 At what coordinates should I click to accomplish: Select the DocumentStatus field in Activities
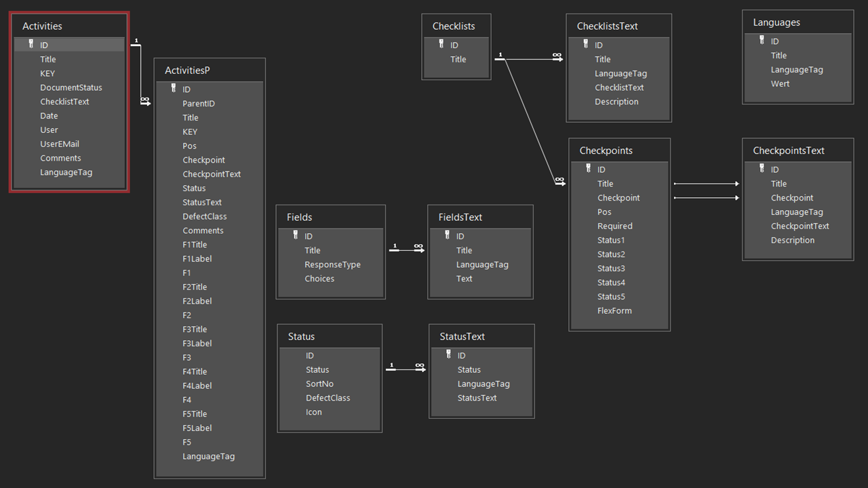[x=71, y=87]
